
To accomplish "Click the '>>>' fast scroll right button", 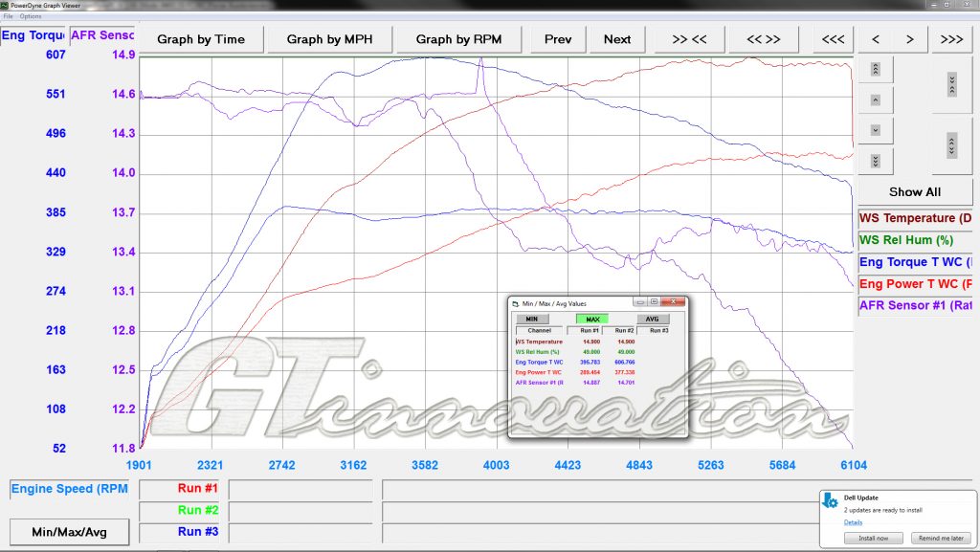I will click(952, 39).
